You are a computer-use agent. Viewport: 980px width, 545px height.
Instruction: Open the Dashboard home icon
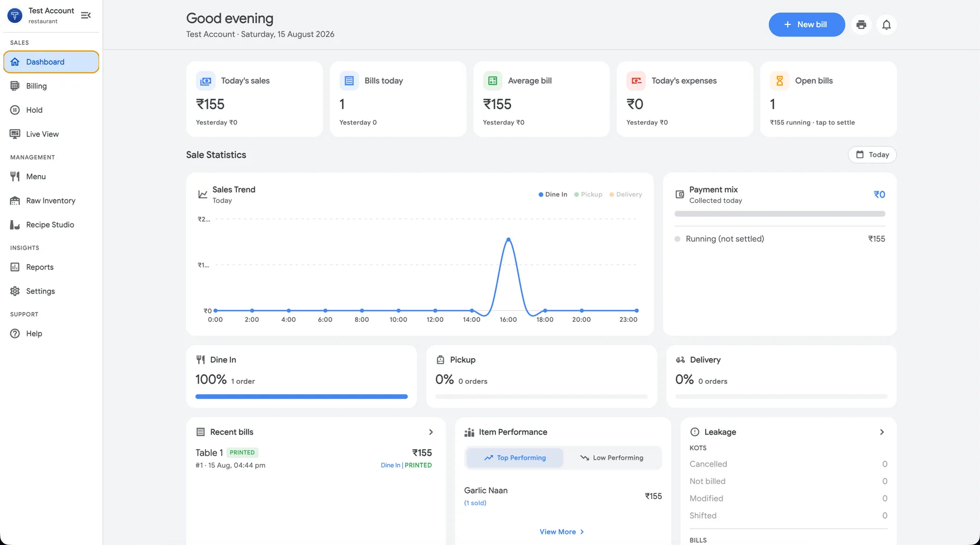coord(15,62)
